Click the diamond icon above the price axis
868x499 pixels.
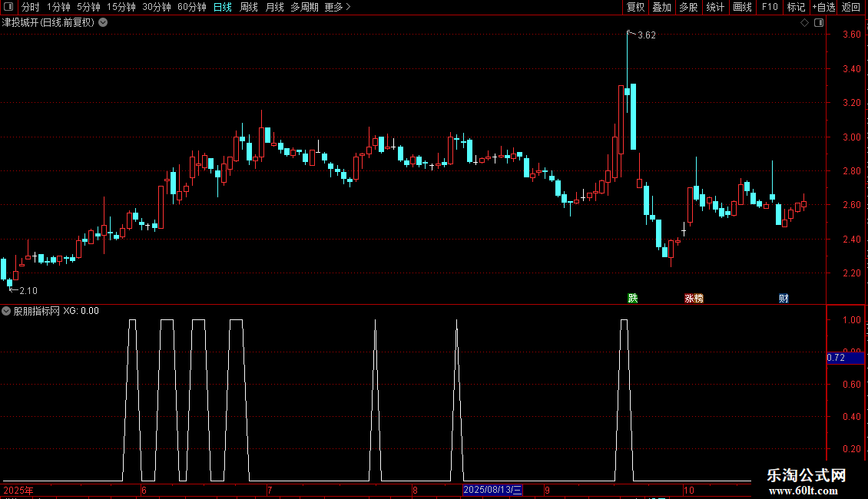[x=804, y=23]
